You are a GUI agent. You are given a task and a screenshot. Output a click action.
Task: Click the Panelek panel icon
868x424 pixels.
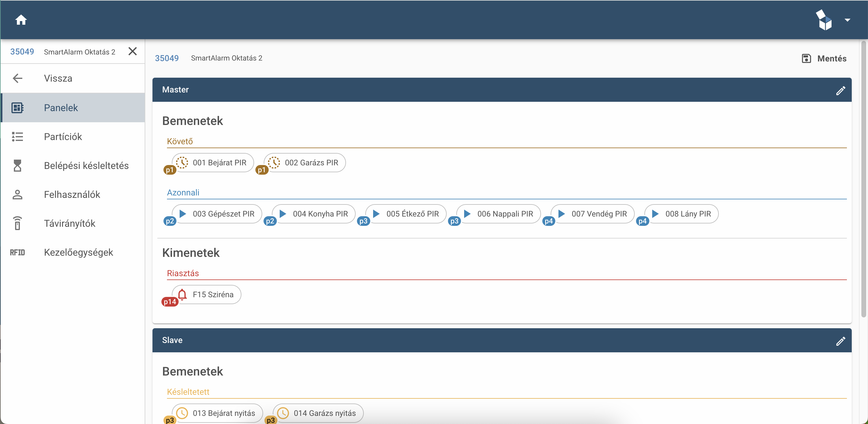pyautogui.click(x=17, y=108)
